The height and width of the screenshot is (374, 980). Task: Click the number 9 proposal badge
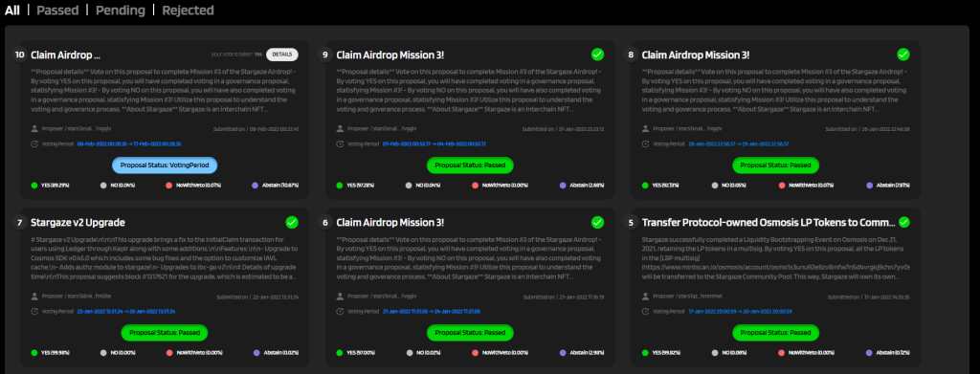325,55
